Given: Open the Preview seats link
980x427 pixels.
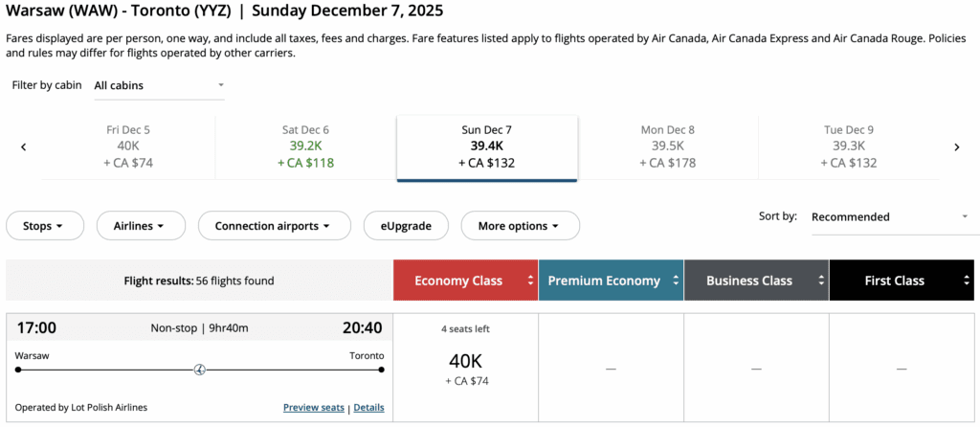Looking at the screenshot, I should 313,408.
